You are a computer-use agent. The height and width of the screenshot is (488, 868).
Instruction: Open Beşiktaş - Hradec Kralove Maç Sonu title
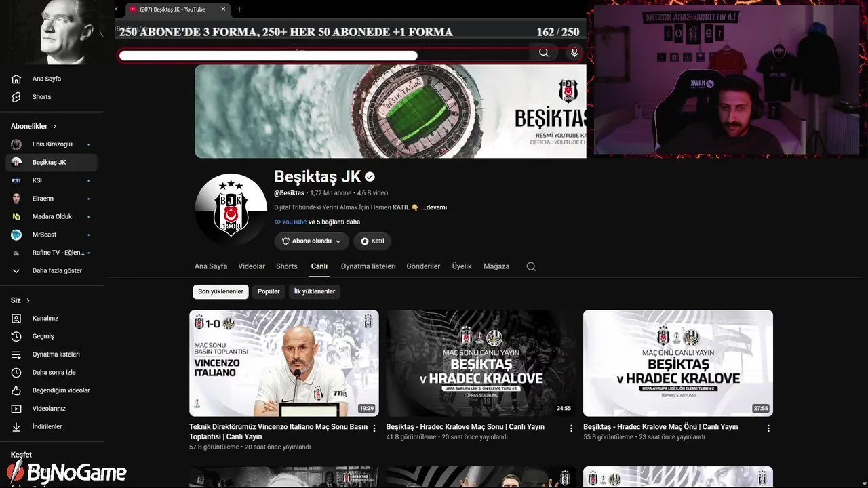coord(465,427)
